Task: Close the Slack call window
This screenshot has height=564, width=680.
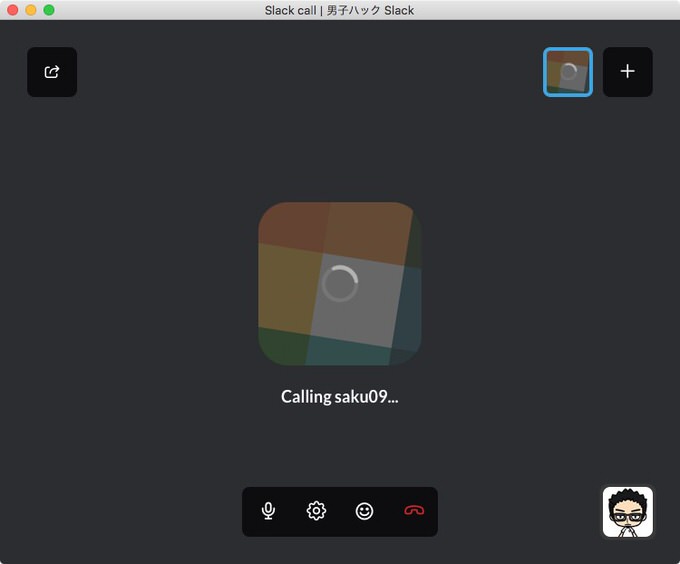Action: pyautogui.click(x=13, y=10)
